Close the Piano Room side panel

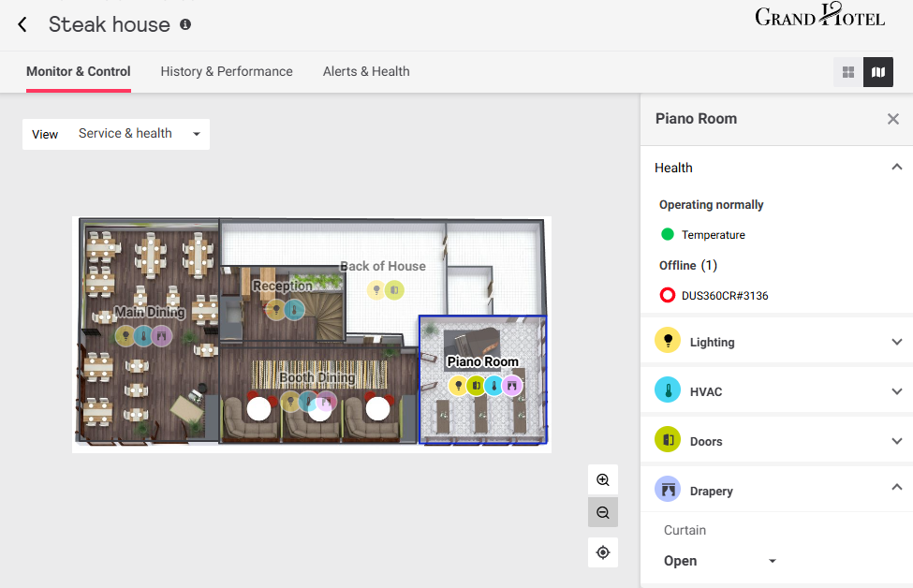tap(892, 119)
